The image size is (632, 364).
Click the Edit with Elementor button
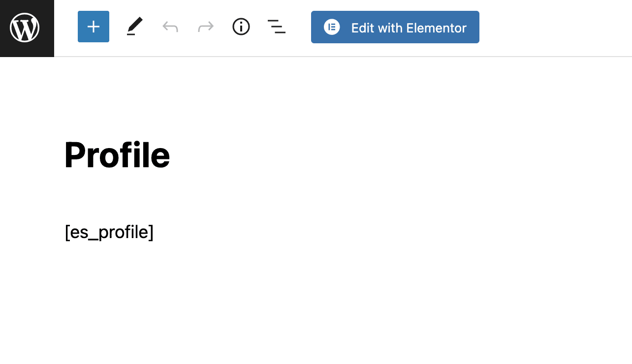[x=395, y=28]
